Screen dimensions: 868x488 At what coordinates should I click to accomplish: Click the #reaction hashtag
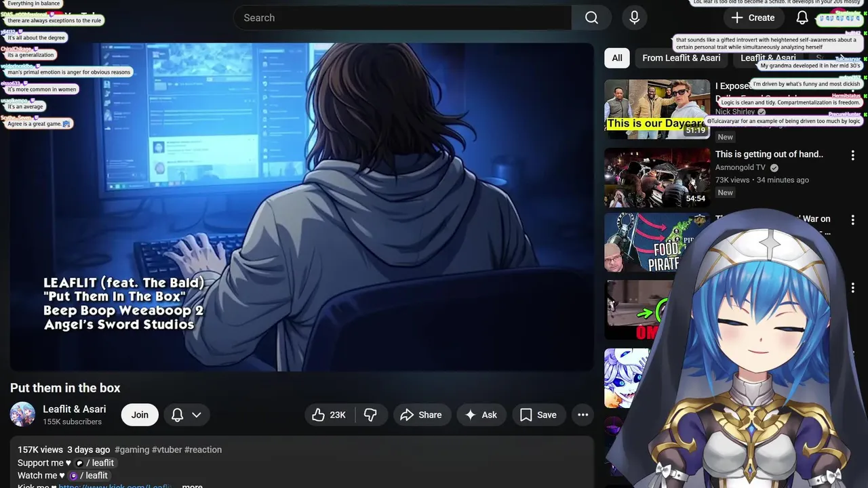pyautogui.click(x=203, y=449)
